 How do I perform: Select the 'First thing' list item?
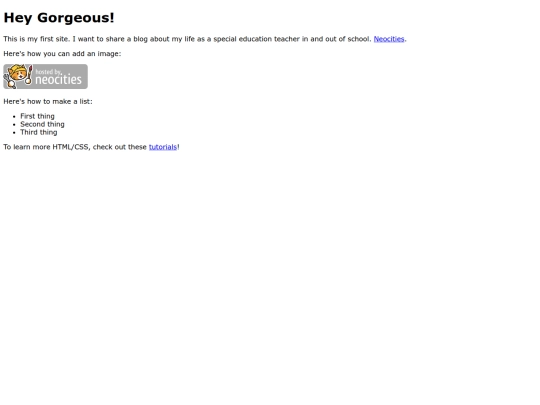pyautogui.click(x=37, y=116)
